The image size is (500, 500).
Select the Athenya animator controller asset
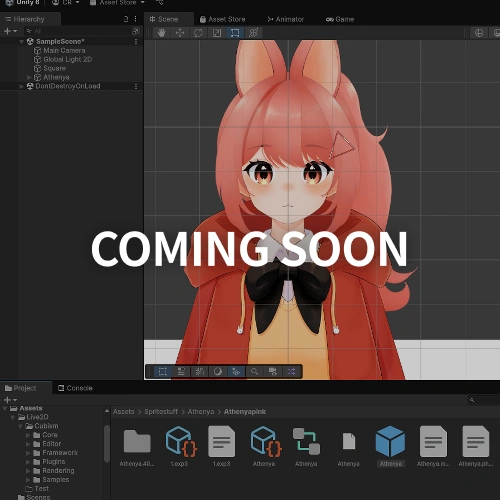click(x=306, y=447)
